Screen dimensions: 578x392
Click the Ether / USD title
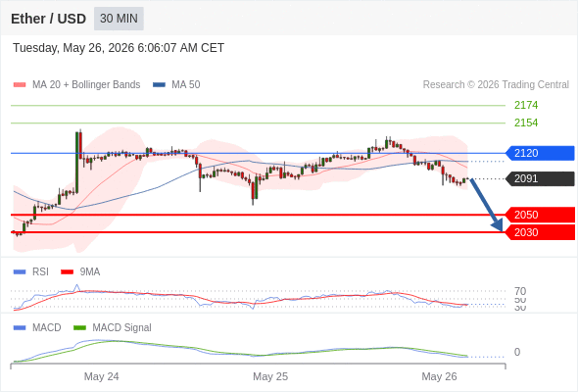(x=48, y=19)
